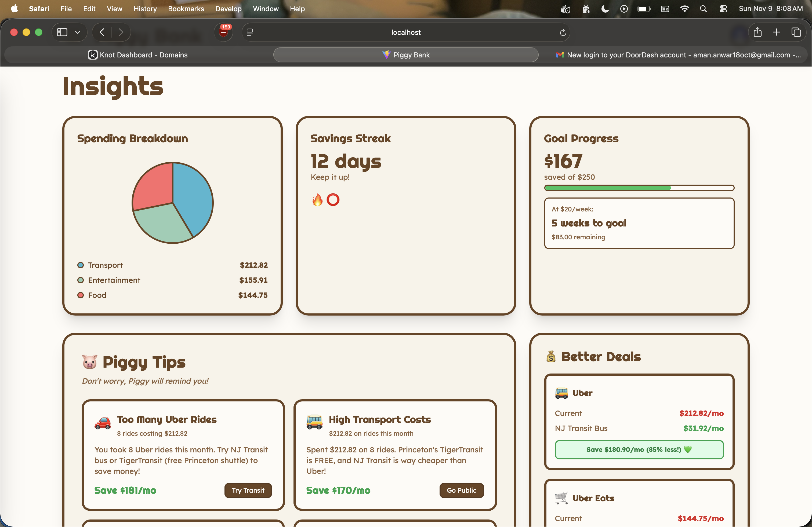This screenshot has width=812, height=527.
Task: Go back using the back arrow
Action: [102, 32]
